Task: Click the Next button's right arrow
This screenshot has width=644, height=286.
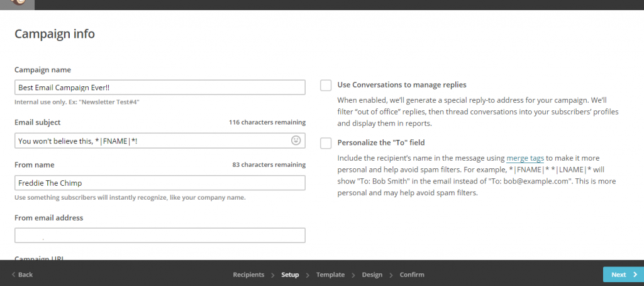Action: point(635,275)
